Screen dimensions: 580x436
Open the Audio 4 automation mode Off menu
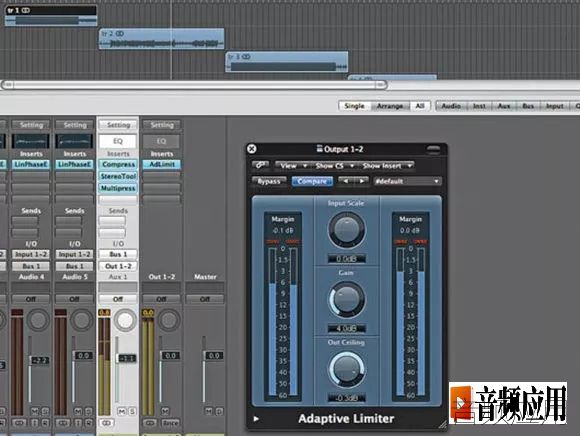(30, 299)
